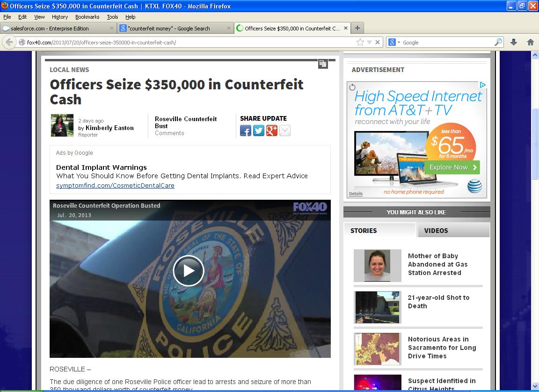Click the Roseville Counterfeit Bust text

[x=186, y=122]
